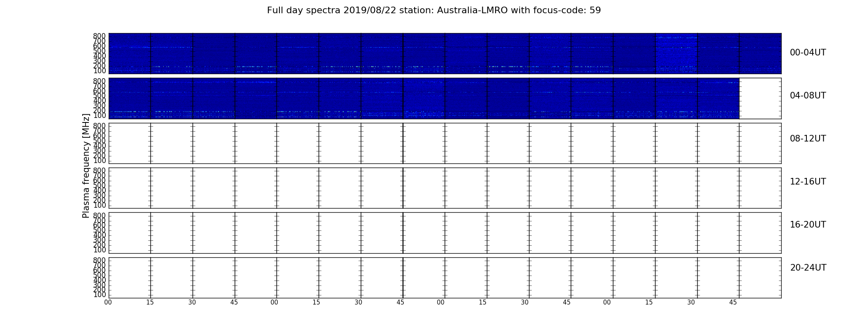Click the 20-24UT time range label
This screenshot has height=331, width=868.
(x=808, y=268)
